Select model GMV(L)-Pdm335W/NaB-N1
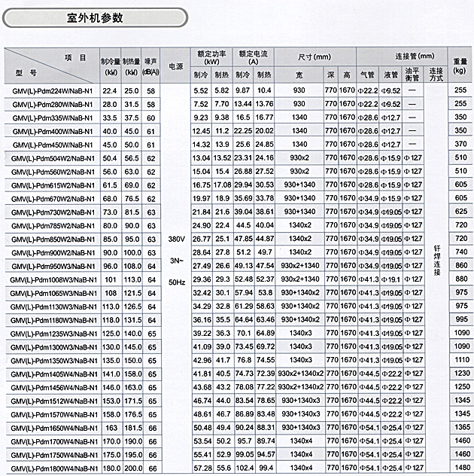 pyautogui.click(x=52, y=118)
